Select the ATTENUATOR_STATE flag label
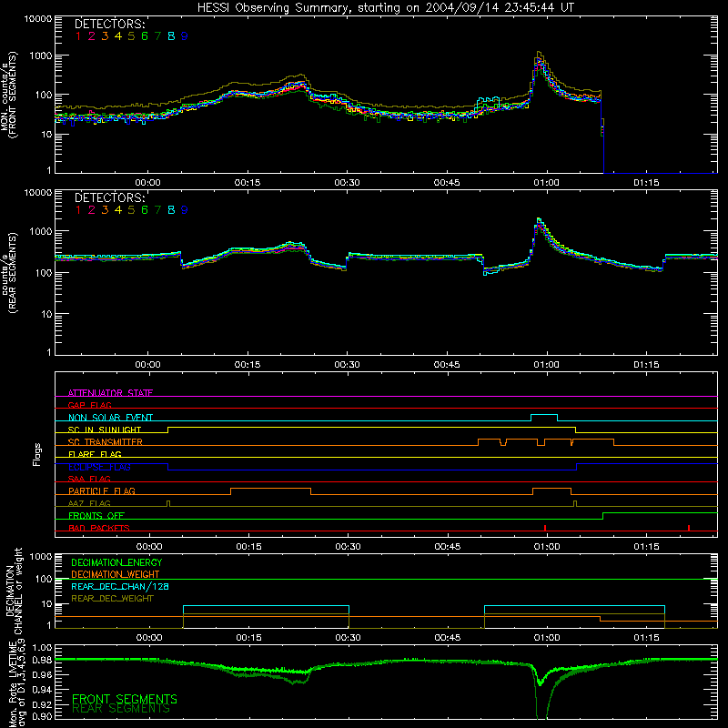Screen dimensions: 728x728 point(110,393)
